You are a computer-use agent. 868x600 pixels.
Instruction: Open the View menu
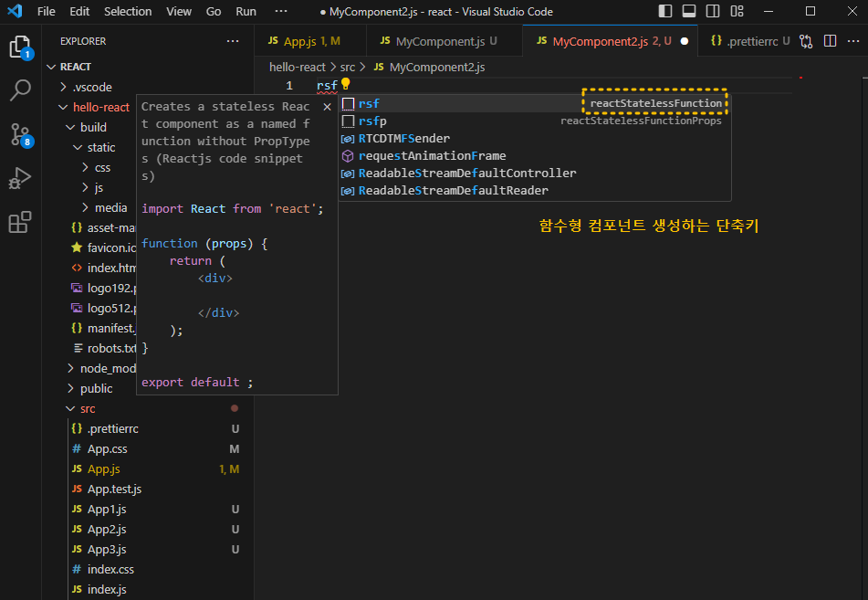[179, 11]
